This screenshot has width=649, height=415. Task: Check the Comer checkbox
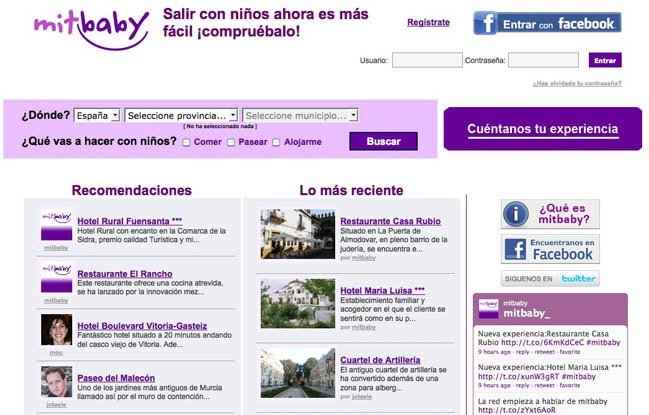(186, 143)
